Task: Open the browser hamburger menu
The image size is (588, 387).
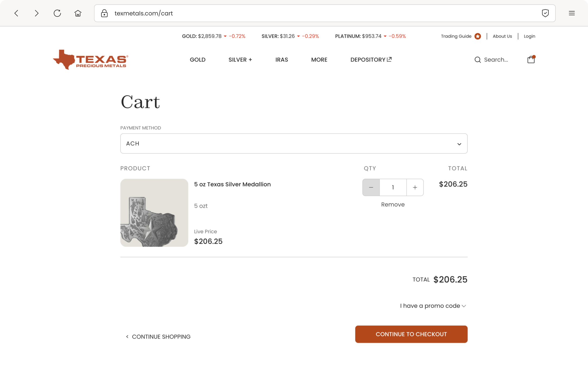Action: pos(572,13)
